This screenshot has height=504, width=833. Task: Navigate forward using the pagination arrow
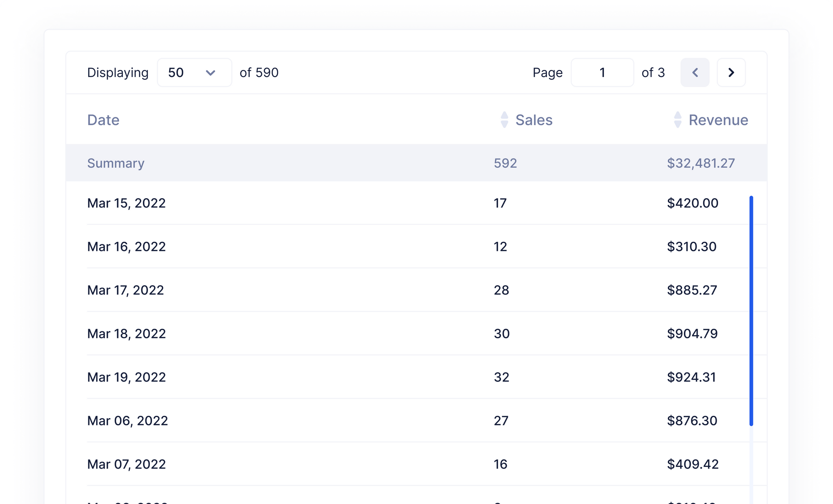click(731, 72)
